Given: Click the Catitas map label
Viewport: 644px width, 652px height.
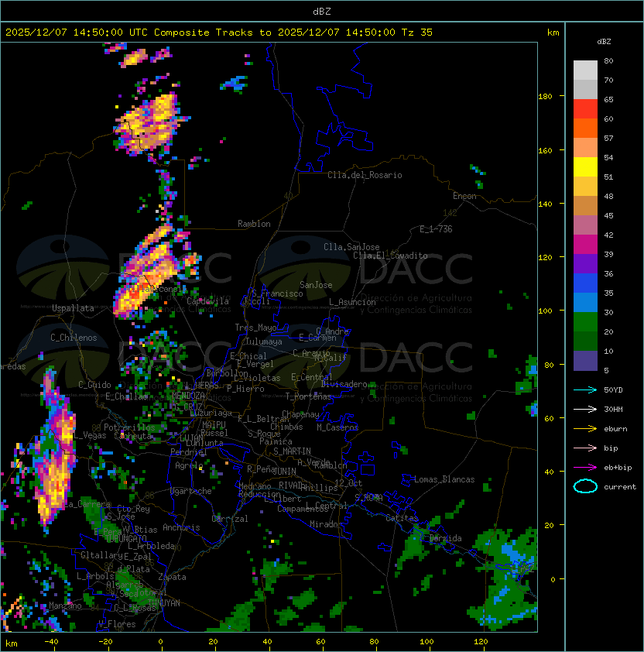Looking at the screenshot, I should (402, 518).
